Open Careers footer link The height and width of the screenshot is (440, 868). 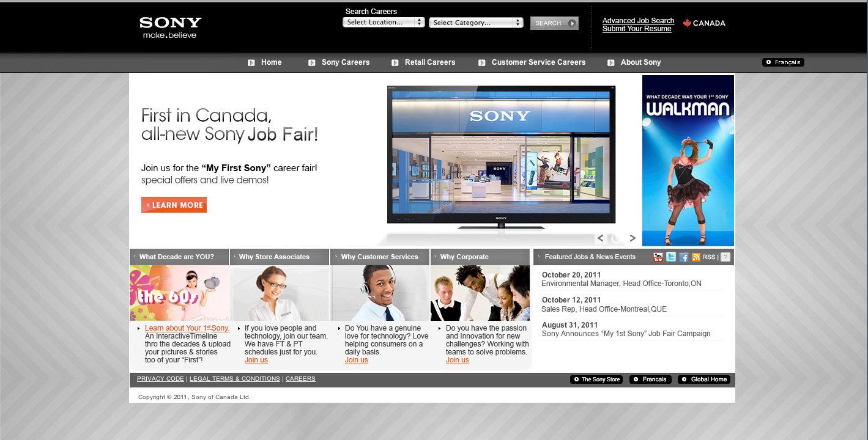(300, 379)
